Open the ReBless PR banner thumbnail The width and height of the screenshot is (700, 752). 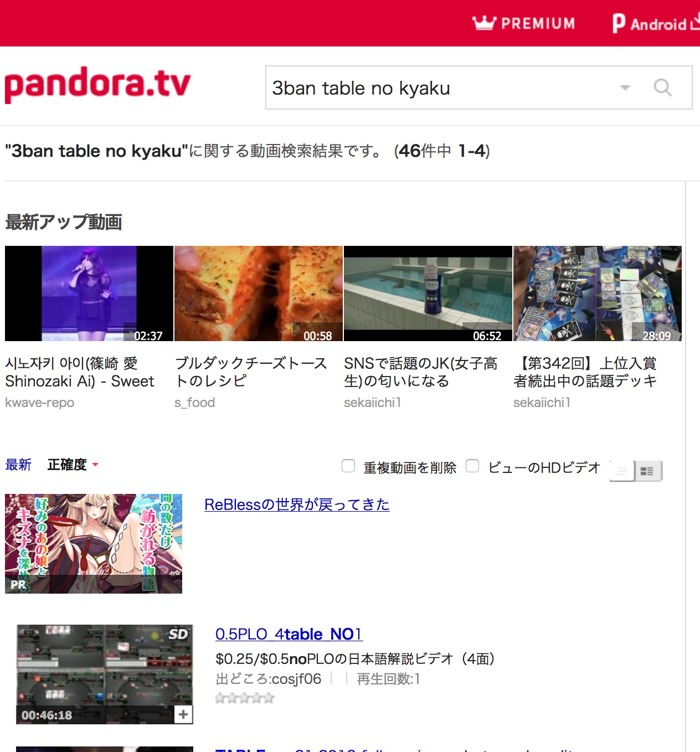[x=94, y=544]
